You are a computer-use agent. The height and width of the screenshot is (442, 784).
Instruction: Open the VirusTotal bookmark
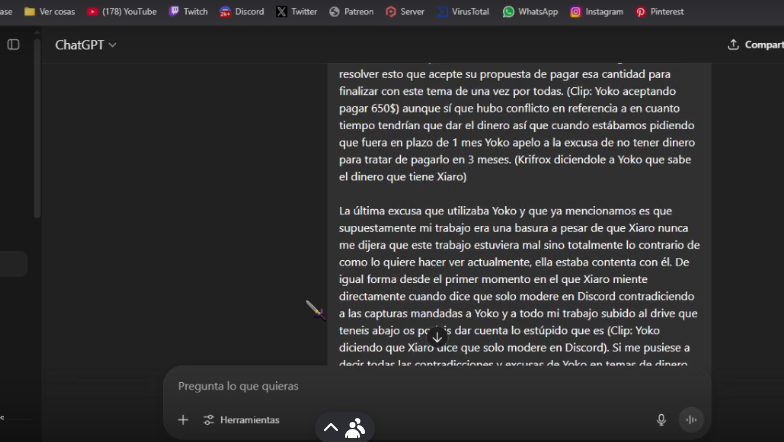(464, 12)
